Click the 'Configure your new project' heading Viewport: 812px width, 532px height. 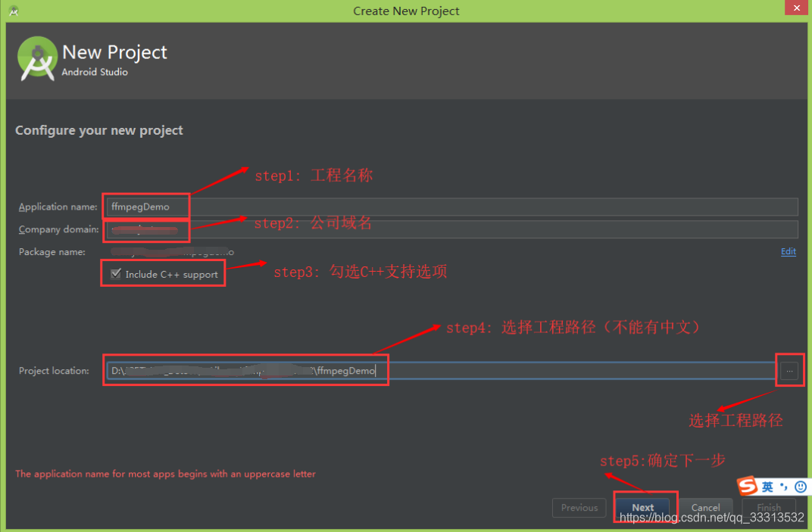tap(99, 130)
